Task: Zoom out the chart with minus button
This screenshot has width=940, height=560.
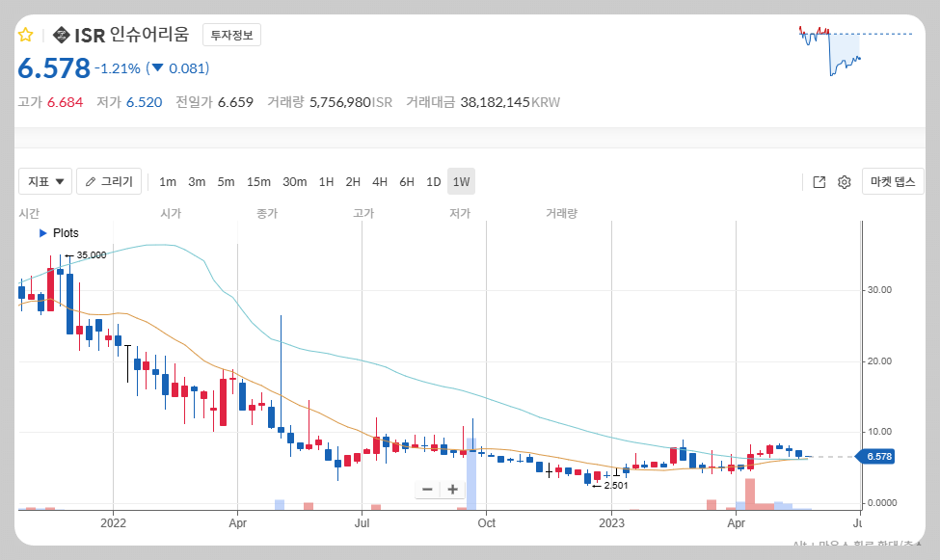Action: 427,490
